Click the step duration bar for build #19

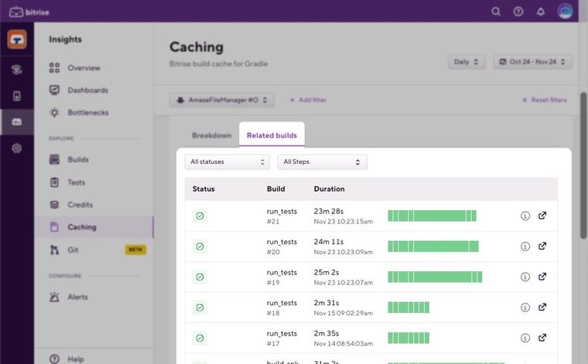(x=435, y=277)
